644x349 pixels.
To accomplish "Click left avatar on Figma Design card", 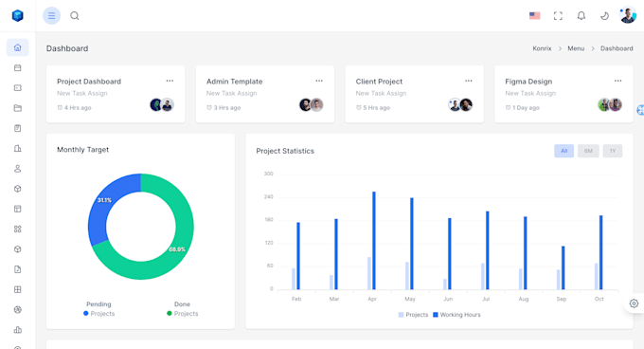I will pos(604,105).
